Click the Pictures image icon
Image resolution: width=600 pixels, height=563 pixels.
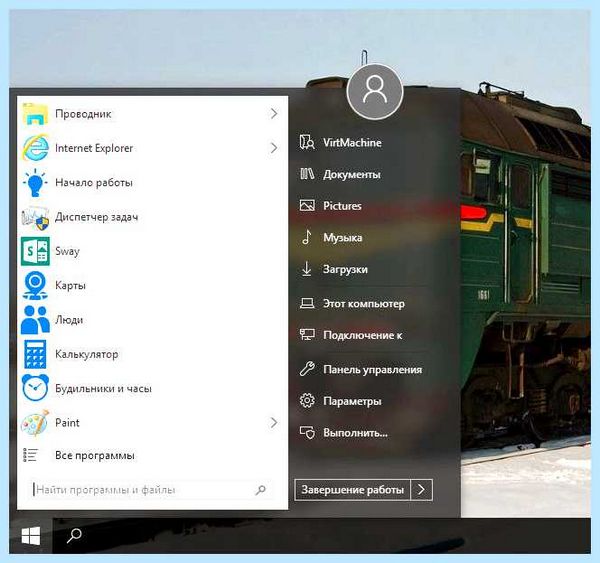[x=307, y=206]
